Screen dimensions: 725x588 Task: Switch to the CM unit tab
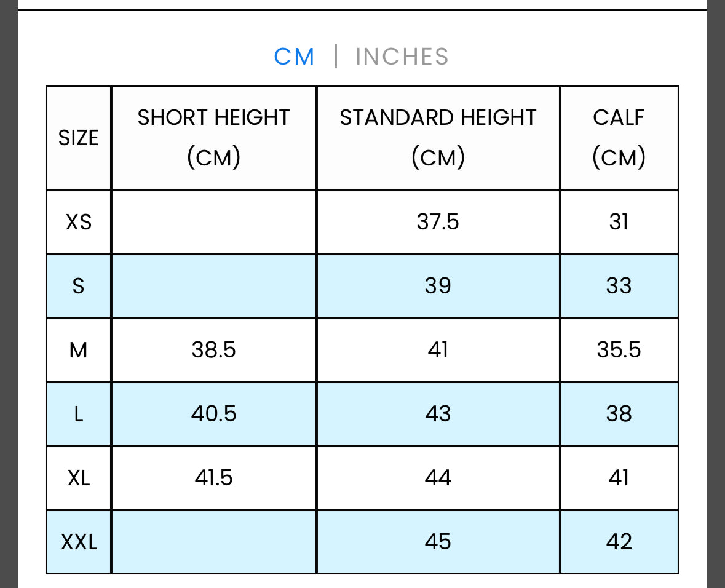(294, 57)
